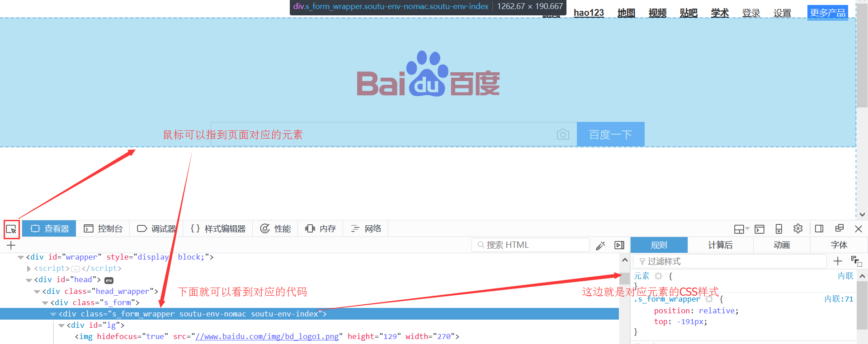Open the 设置 settings link
This screenshot has height=344, width=868.
point(782,13)
